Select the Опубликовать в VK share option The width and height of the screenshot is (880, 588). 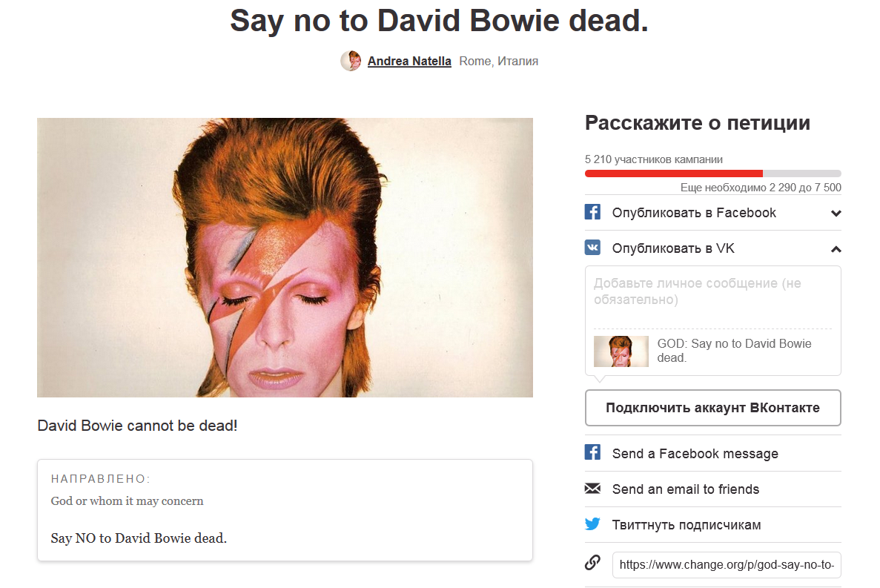[712, 248]
